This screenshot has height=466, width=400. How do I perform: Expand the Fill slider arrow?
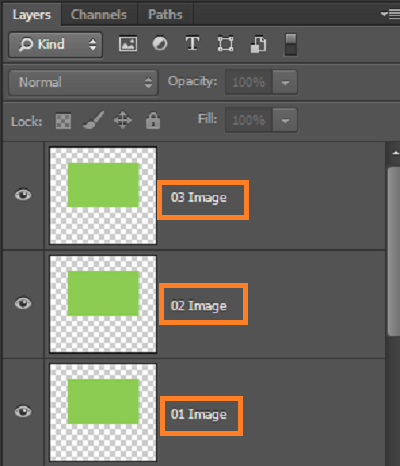[285, 120]
